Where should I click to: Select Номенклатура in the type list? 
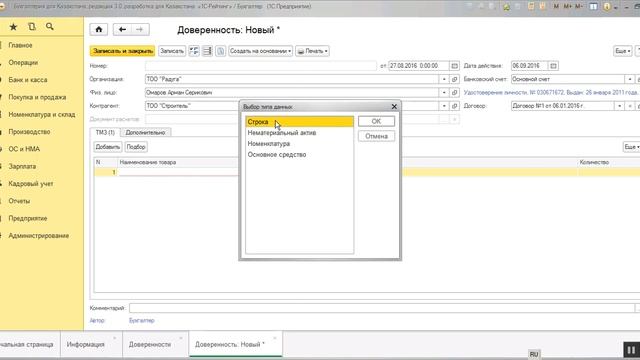point(300,144)
